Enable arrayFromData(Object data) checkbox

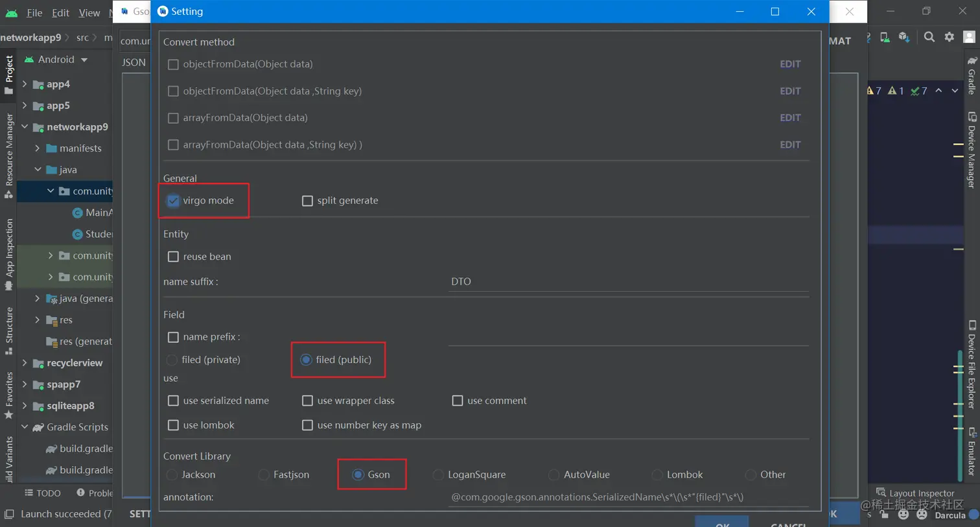[173, 118]
